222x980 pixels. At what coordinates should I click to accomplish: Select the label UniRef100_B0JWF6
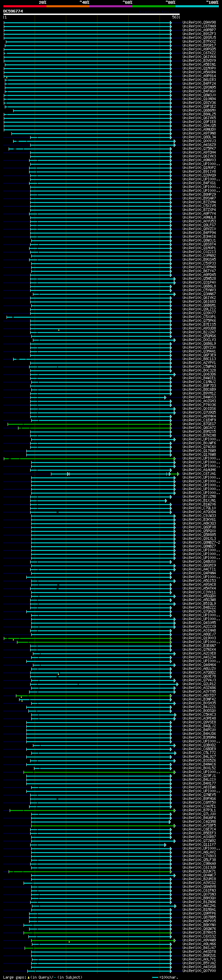199,443
